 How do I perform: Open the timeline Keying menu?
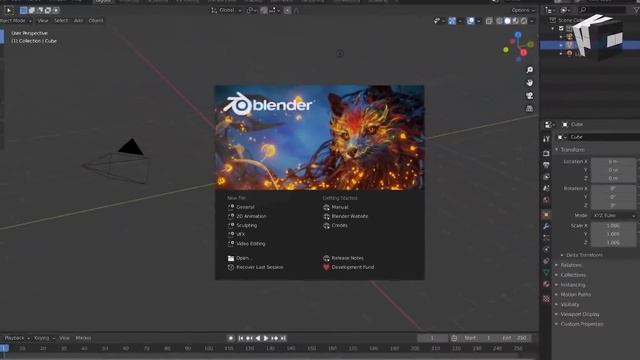44,338
